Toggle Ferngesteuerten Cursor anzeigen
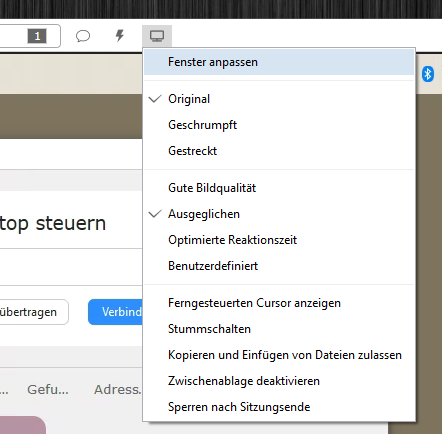This screenshot has height=434, width=442. point(279,303)
